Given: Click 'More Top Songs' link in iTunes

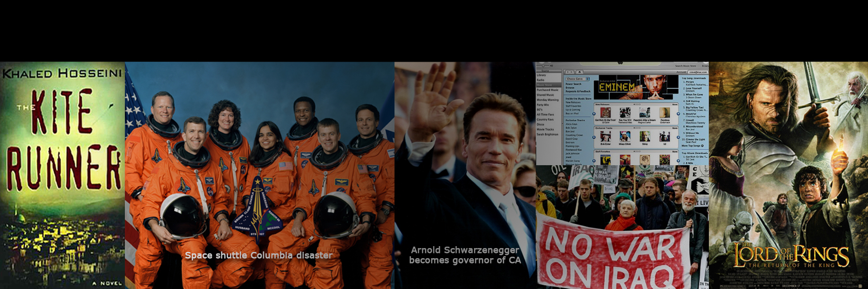Looking at the screenshot, I should click(692, 145).
